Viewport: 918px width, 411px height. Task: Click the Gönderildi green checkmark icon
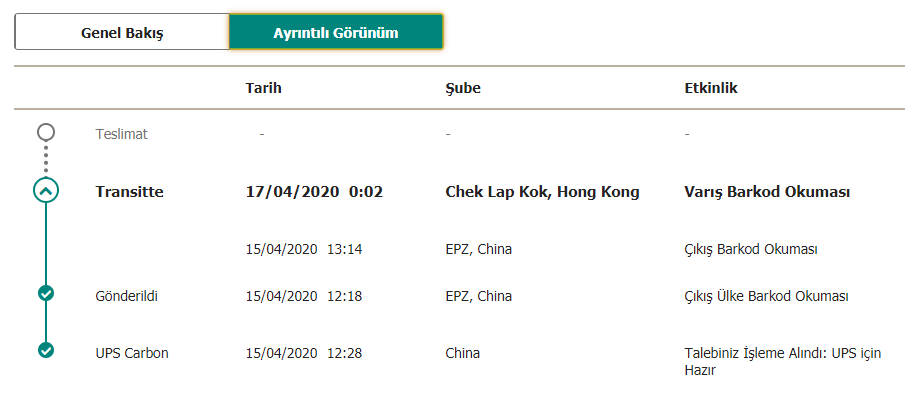(46, 293)
